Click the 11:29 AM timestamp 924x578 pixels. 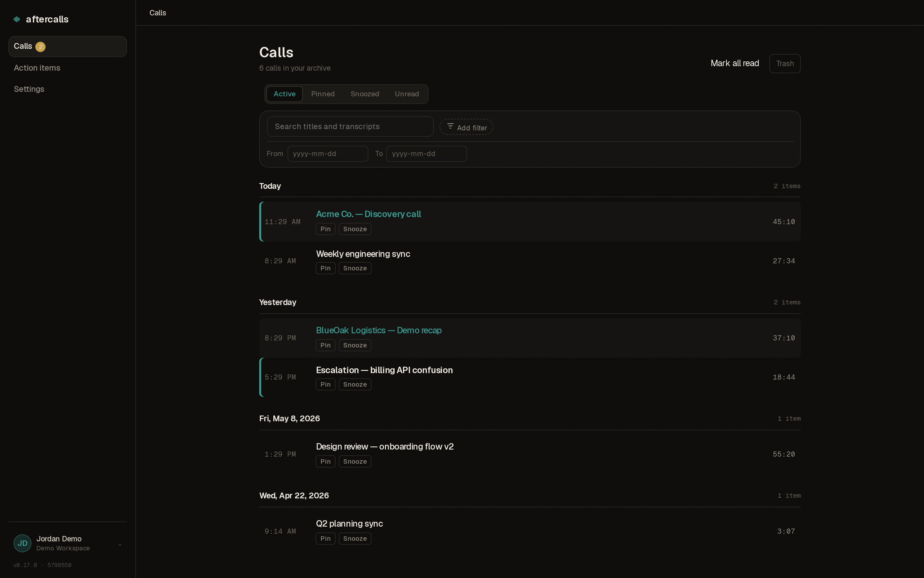[282, 222]
